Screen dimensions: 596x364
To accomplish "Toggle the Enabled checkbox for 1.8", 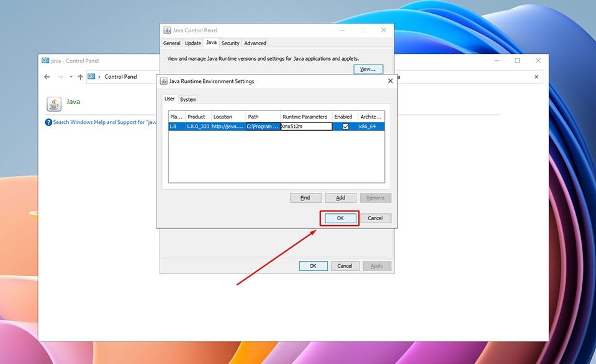I will (346, 127).
